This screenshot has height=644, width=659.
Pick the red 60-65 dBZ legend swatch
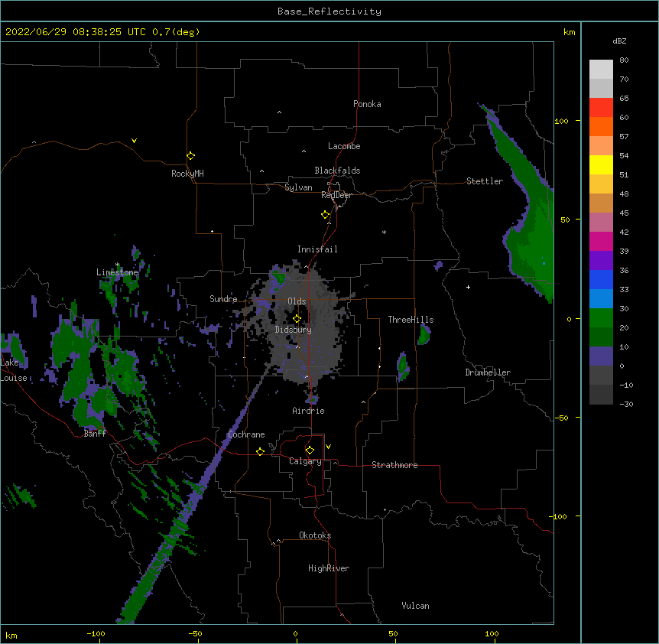(x=601, y=108)
